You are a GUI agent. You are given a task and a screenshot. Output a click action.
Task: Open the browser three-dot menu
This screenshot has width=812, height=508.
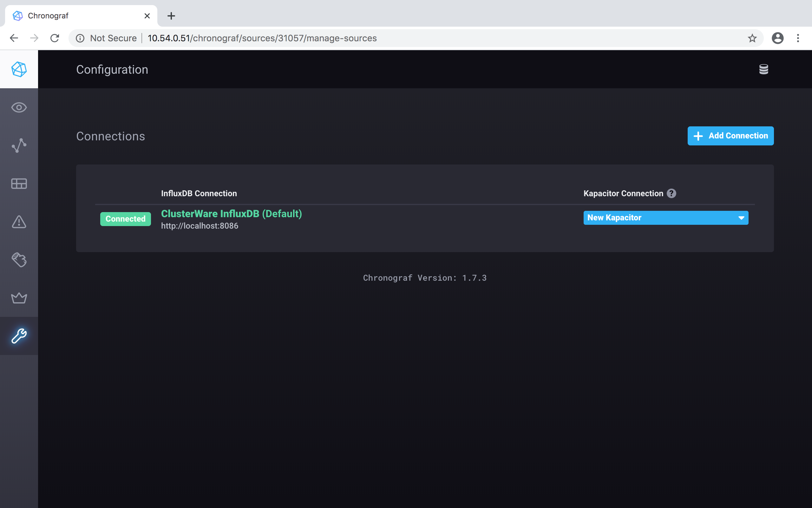(x=798, y=38)
